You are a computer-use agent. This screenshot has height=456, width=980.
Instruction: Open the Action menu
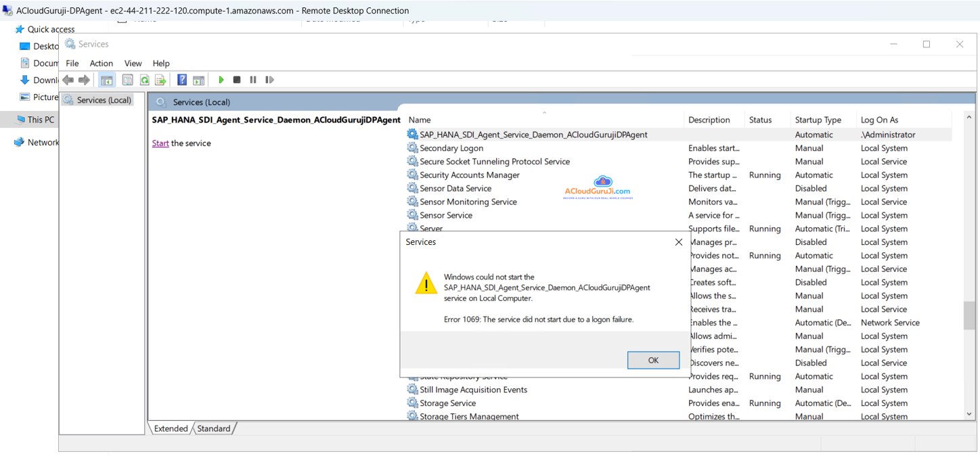pyautogui.click(x=102, y=64)
